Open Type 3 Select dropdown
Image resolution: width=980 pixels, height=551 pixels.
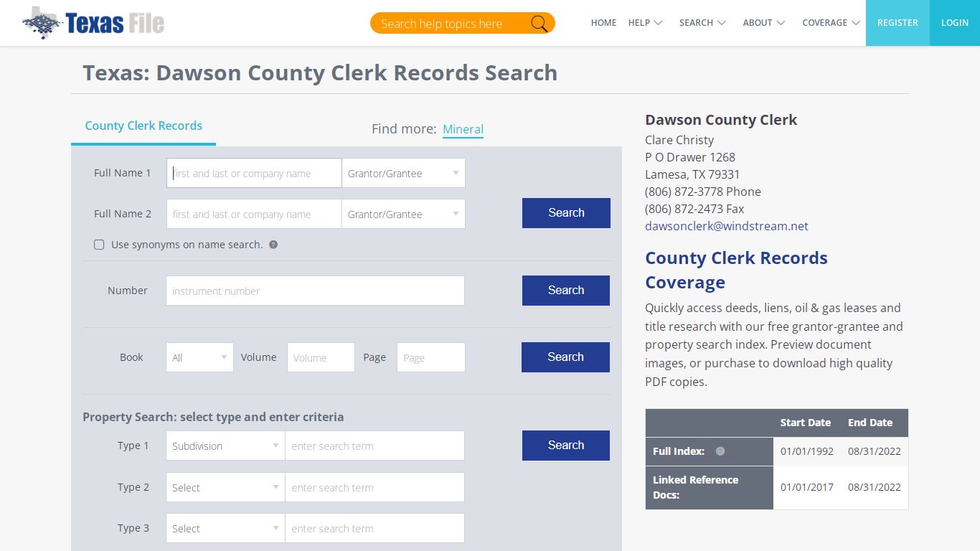(x=225, y=528)
